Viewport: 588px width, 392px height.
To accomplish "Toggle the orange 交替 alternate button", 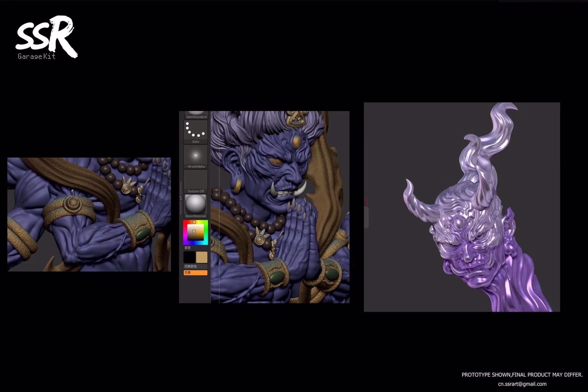I will pyautogui.click(x=195, y=273).
